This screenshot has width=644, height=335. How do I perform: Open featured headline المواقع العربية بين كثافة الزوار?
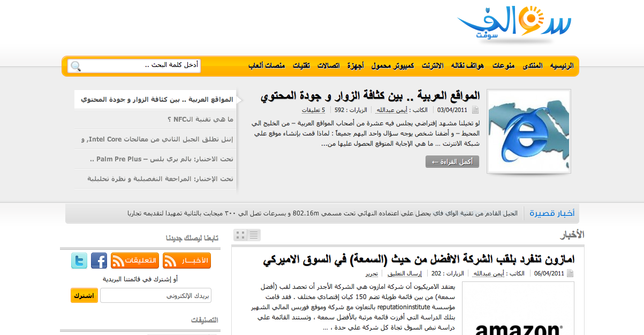click(x=370, y=96)
